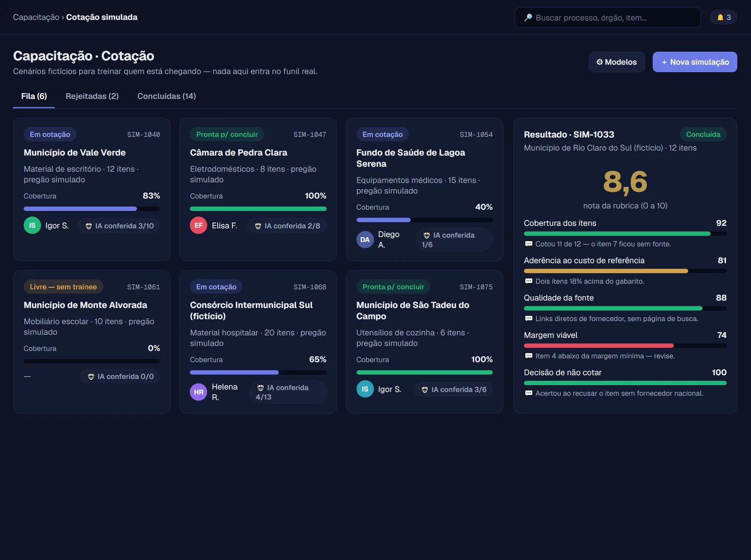Click the comment icon beside 'Item 4 abaixo'

pyautogui.click(x=529, y=356)
